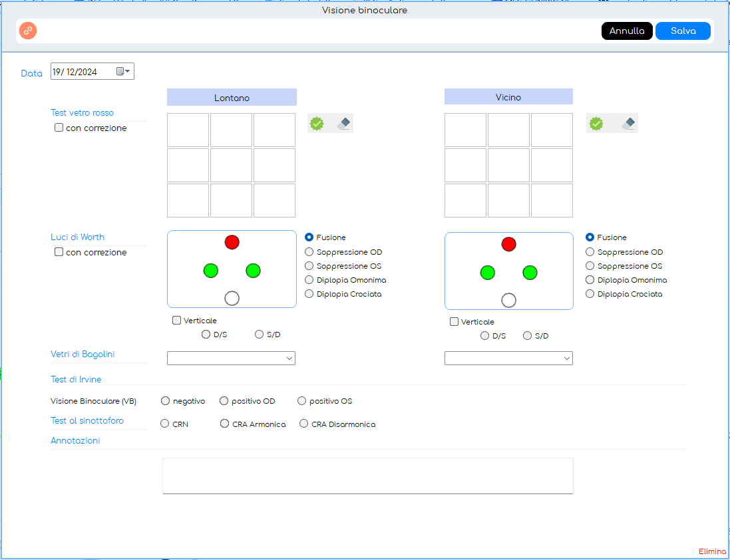Click the white Worth light under Vicino
Screen dimensions: 730x560
point(508,301)
